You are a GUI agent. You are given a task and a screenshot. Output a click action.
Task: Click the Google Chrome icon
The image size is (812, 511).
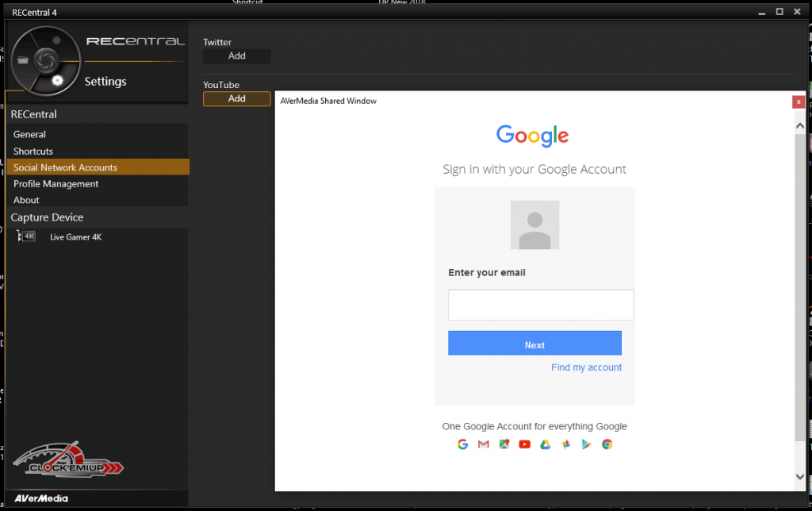click(x=607, y=444)
